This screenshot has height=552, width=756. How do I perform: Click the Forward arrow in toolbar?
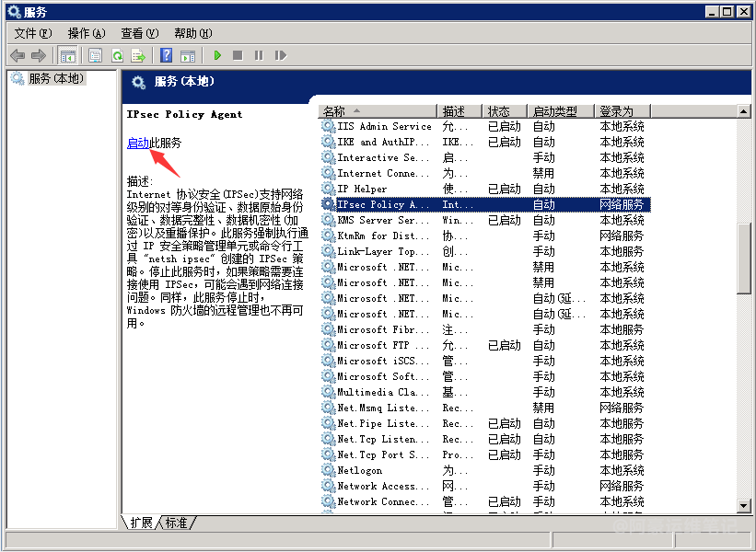pos(38,55)
